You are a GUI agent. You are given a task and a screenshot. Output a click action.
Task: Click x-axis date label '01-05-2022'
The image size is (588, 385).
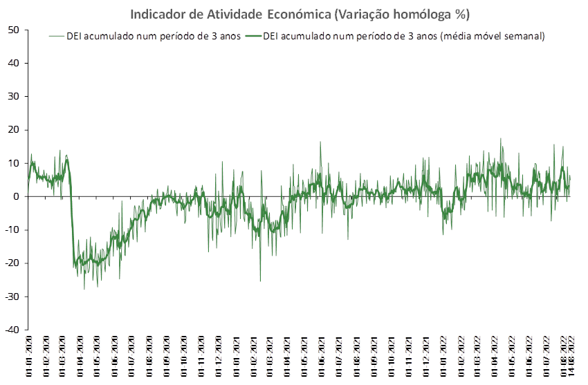511,356
